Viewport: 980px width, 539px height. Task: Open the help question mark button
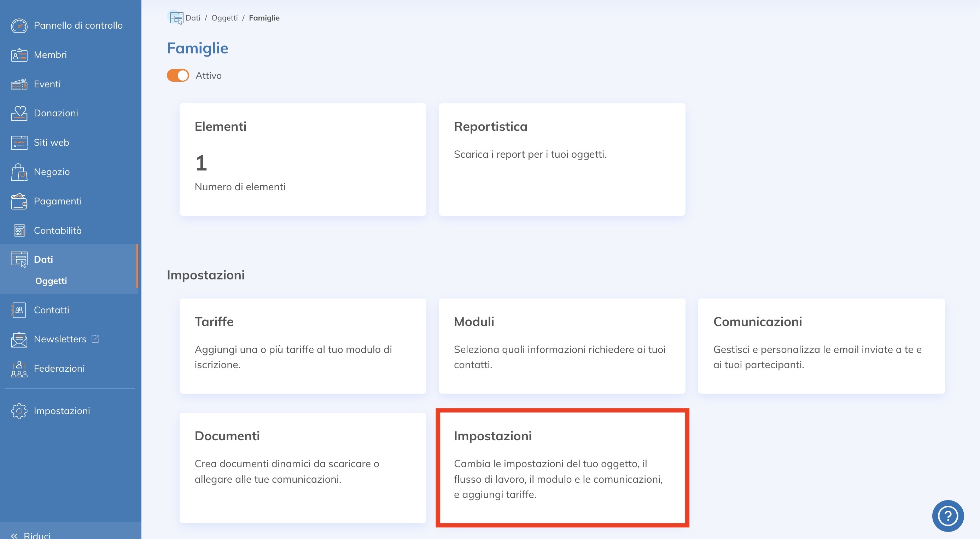click(947, 516)
